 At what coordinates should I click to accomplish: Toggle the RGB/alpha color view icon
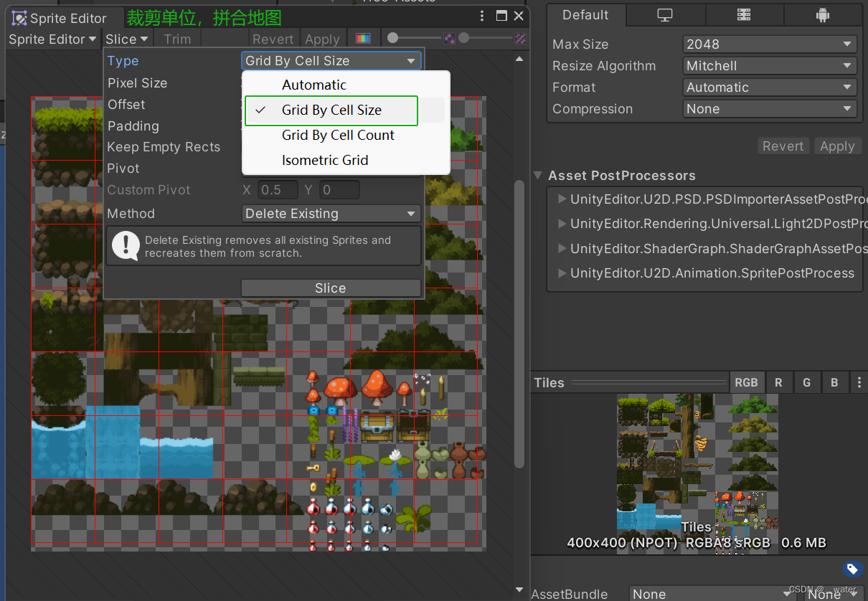(x=364, y=39)
